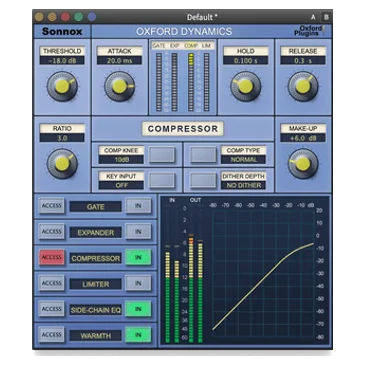This screenshot has height=365, width=365.
Task: Click the Threshold knob
Action: [62, 86]
